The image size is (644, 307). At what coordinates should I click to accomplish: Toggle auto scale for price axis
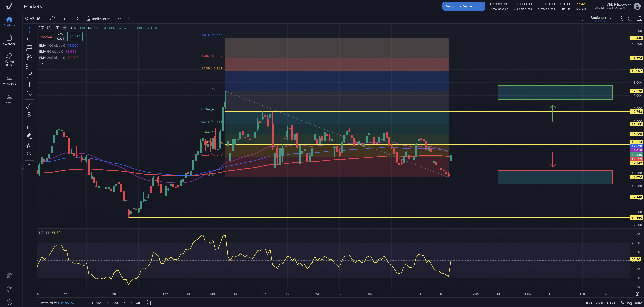(x=638, y=303)
